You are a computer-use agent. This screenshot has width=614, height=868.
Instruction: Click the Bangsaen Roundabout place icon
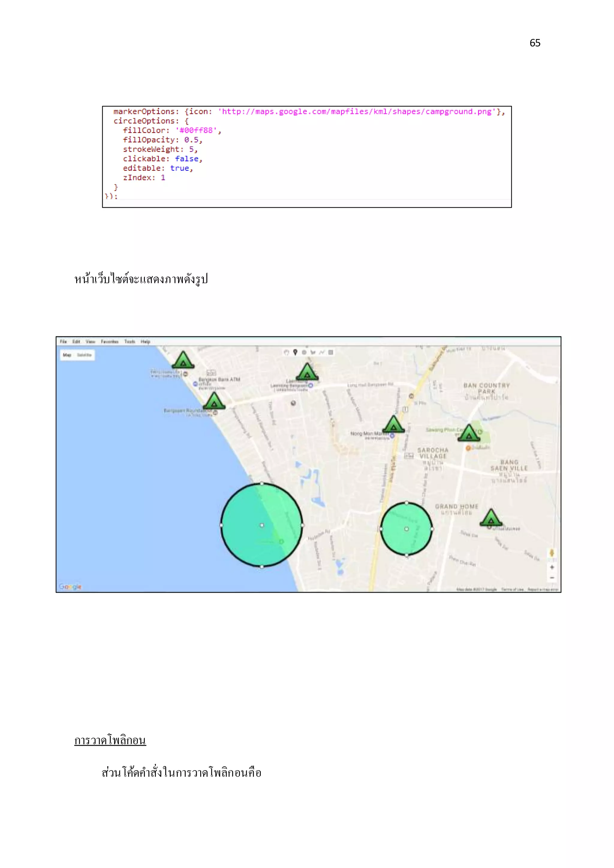pyautogui.click(x=215, y=413)
